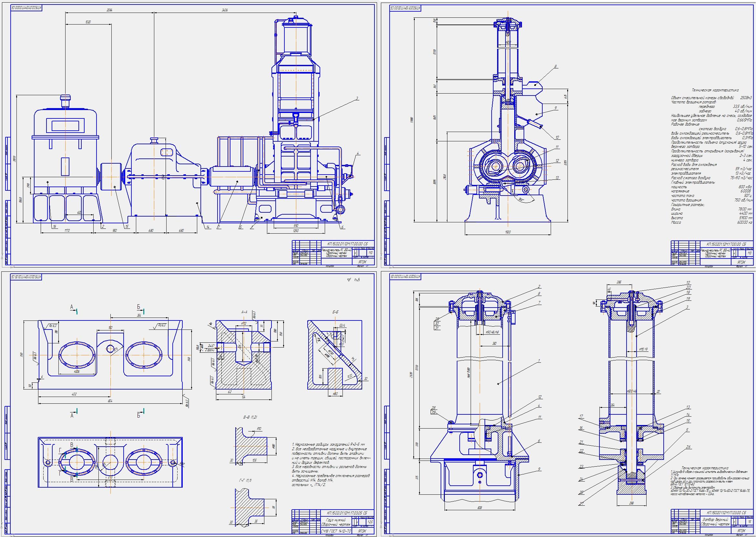756x537 pixels.
Task: Select the '60000 кг' mass value
Action: (745, 223)
